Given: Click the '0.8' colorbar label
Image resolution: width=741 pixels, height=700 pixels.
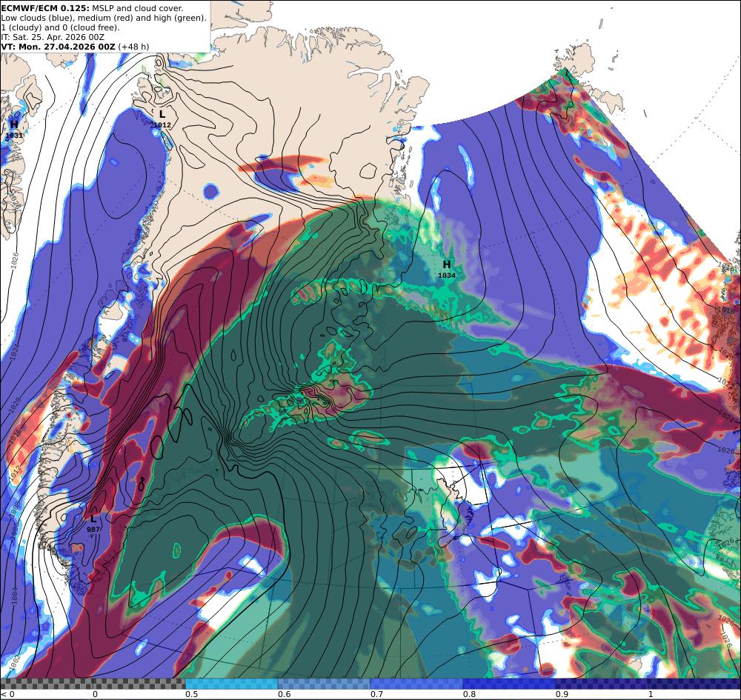Looking at the screenshot, I should 469,694.
